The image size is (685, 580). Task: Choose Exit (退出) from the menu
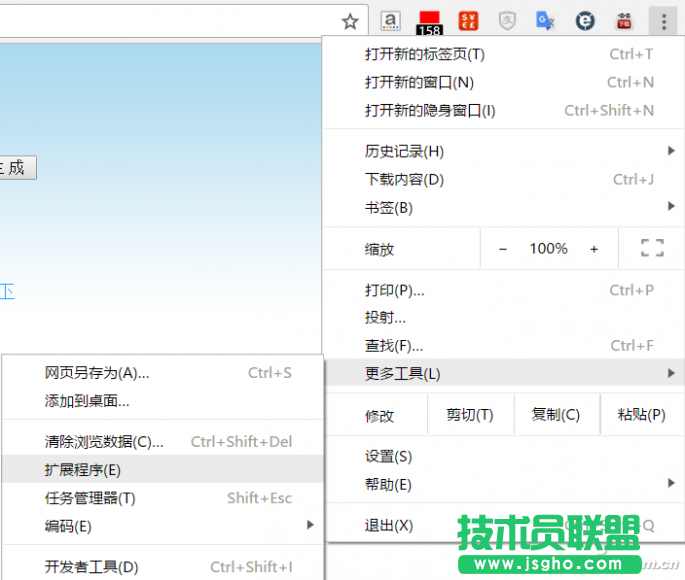(503, 525)
